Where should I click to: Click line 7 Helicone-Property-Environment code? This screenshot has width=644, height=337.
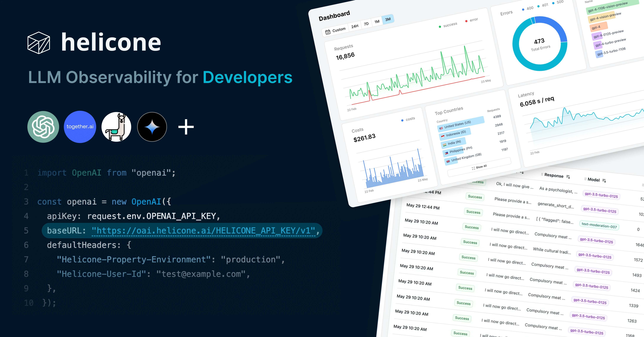tap(171, 260)
